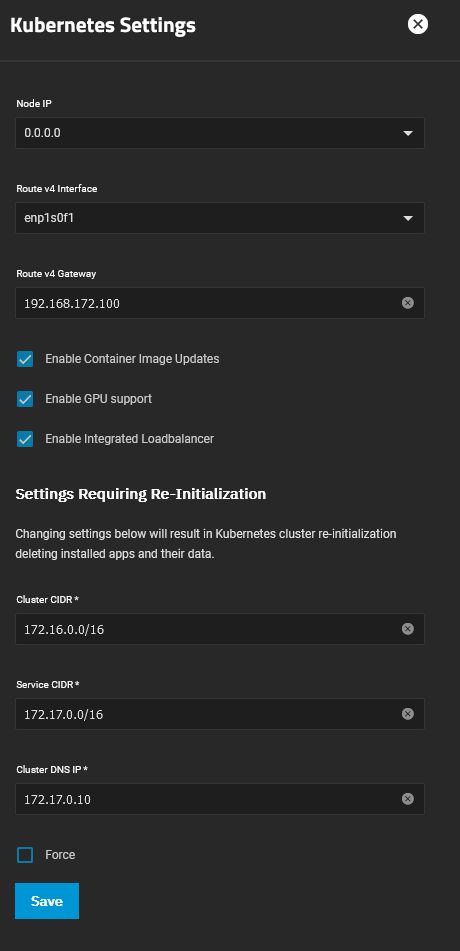The width and height of the screenshot is (460, 951).
Task: Click the Enable GPU support label
Action: [x=98, y=399]
